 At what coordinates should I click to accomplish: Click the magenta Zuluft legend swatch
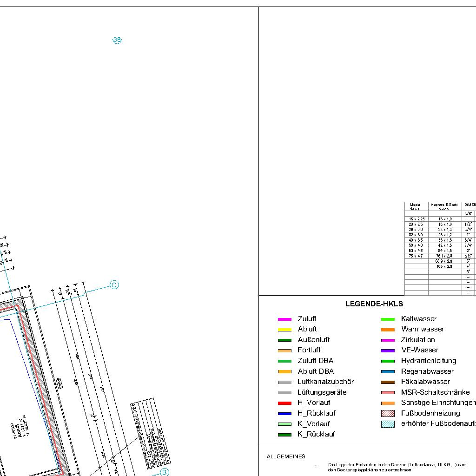coord(284,319)
